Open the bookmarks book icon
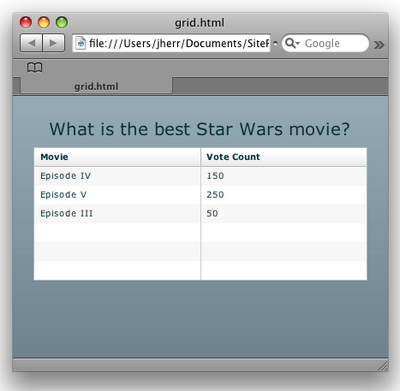The width and height of the screenshot is (400, 391). [x=35, y=68]
